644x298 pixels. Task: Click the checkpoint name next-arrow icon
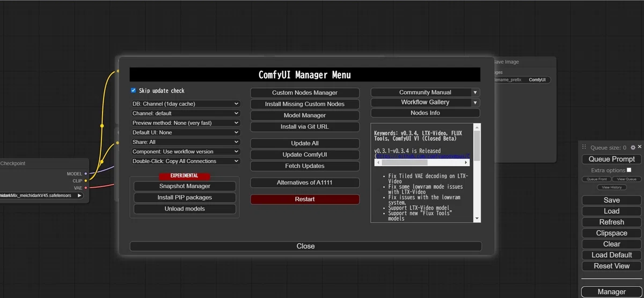[x=79, y=196]
